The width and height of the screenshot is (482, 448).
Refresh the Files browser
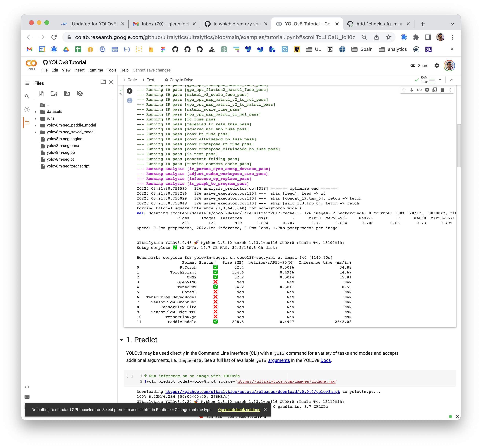[x=54, y=94]
